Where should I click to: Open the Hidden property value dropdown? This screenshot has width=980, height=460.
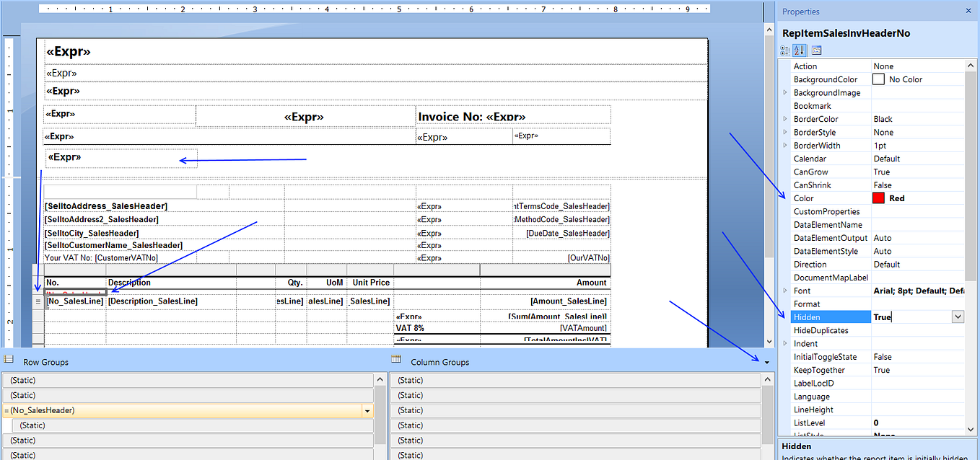coord(958,317)
